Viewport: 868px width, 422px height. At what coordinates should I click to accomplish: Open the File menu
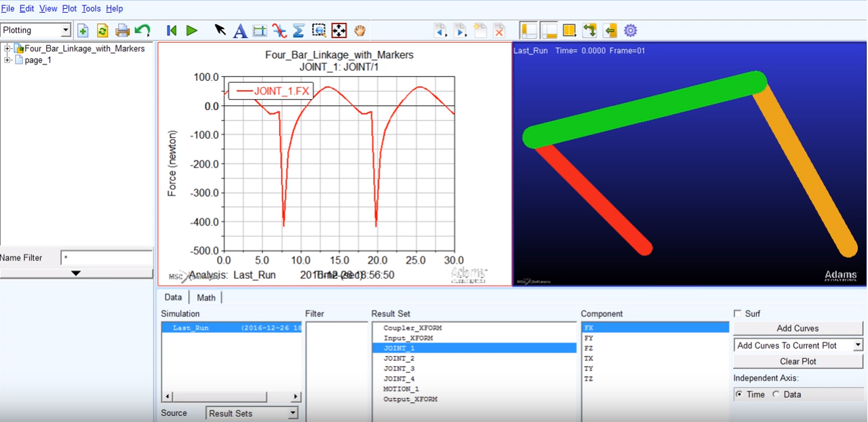point(7,9)
